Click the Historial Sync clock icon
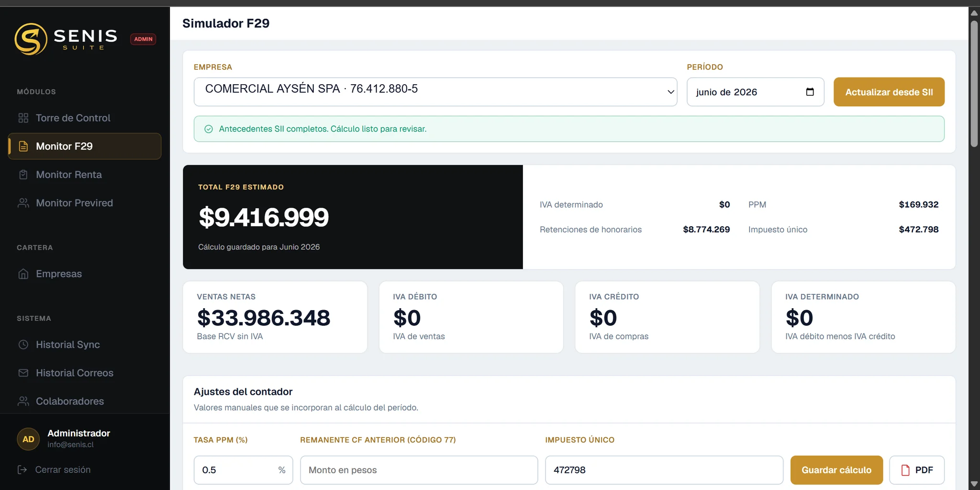 (x=23, y=345)
